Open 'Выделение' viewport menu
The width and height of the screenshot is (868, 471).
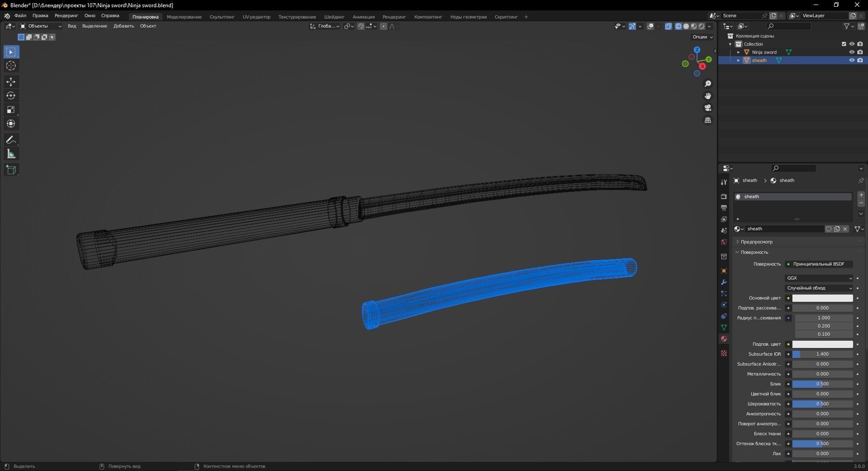(x=95, y=26)
